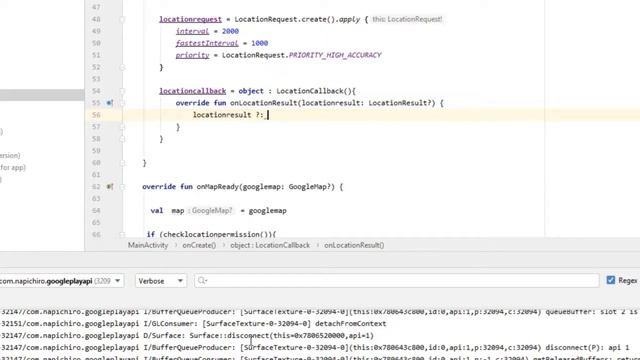Toggle fold marker beside line 55

(x=122, y=103)
